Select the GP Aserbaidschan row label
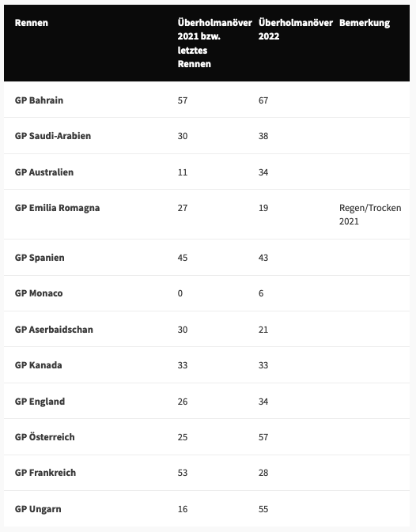Screen dimensions: 416x532 click(54, 330)
